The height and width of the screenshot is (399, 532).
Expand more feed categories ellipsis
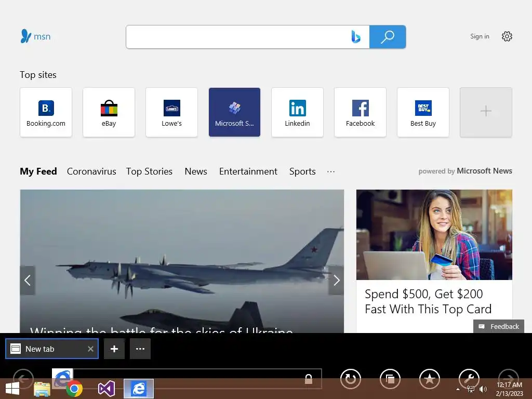pyautogui.click(x=331, y=171)
